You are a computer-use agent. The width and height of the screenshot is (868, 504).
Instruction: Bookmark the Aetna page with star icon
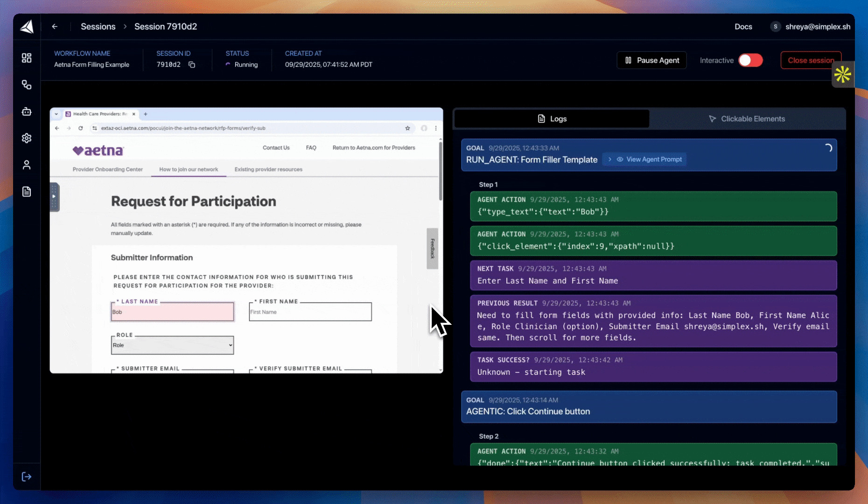coord(407,128)
